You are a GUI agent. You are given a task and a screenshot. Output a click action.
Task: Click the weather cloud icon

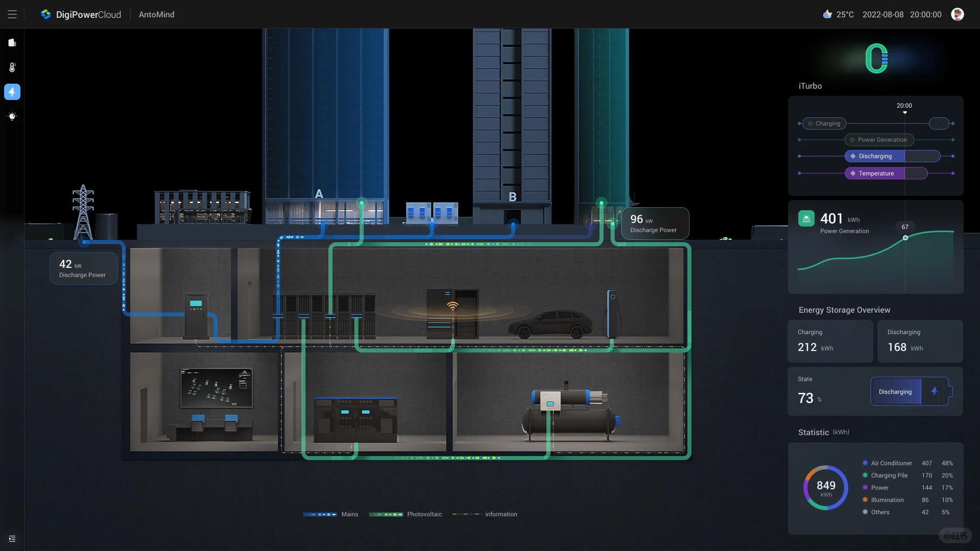[x=827, y=14]
